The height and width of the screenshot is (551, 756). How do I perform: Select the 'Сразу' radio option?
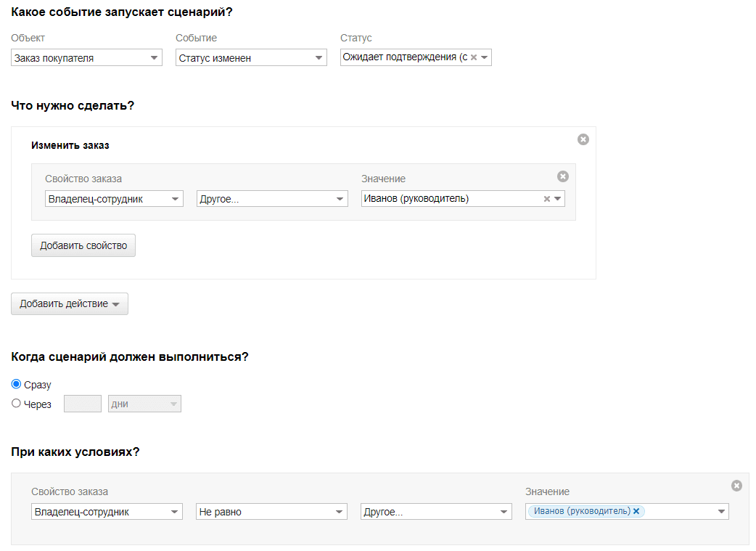17,384
